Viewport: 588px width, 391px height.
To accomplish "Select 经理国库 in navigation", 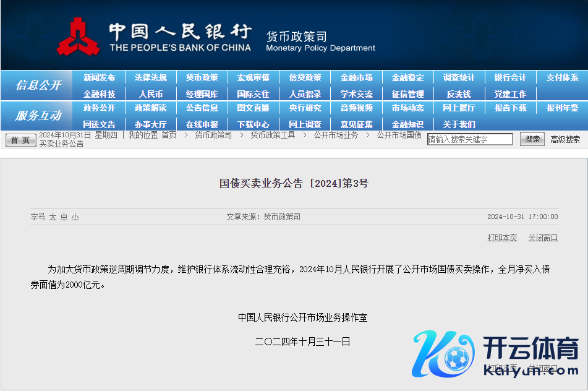I will (x=202, y=94).
